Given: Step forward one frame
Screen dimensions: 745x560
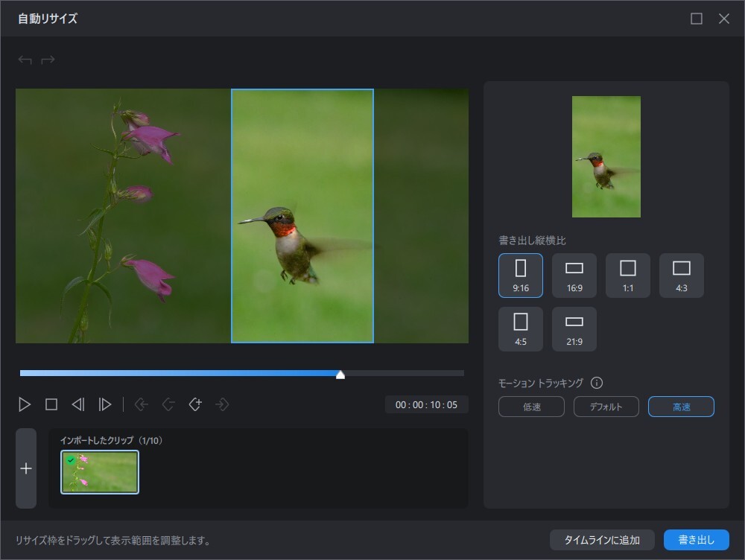Looking at the screenshot, I should [x=104, y=404].
